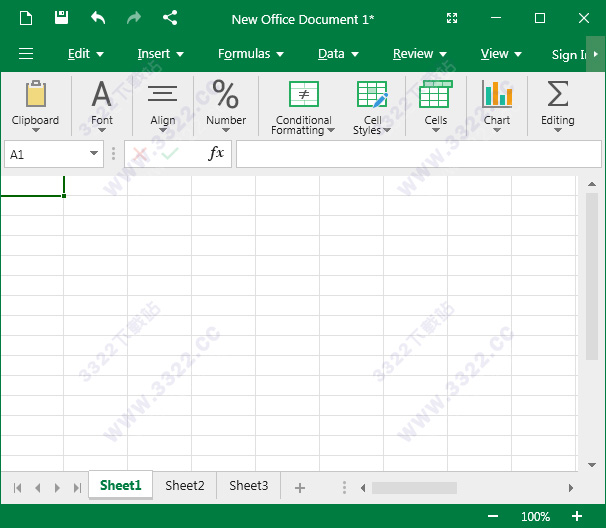Click into the formula bar input
The image size is (606, 528).
click(418, 154)
